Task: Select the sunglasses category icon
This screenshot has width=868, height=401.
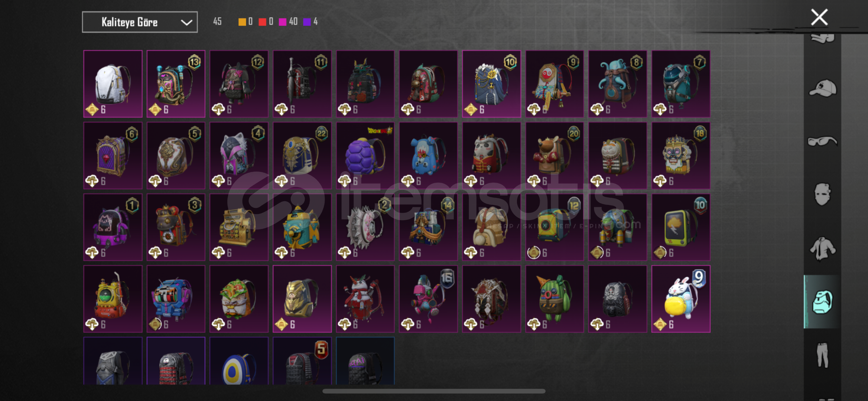Action: pos(822,141)
